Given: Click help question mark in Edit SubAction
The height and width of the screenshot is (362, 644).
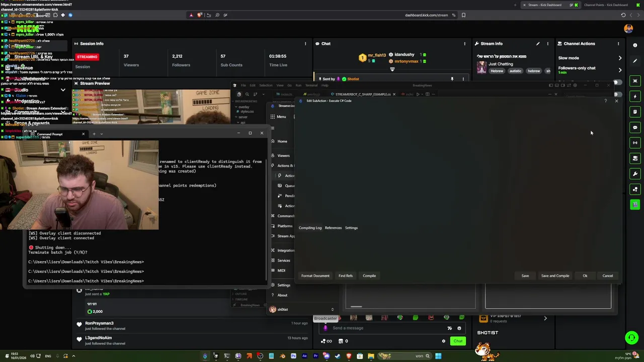Looking at the screenshot, I should (605, 101).
